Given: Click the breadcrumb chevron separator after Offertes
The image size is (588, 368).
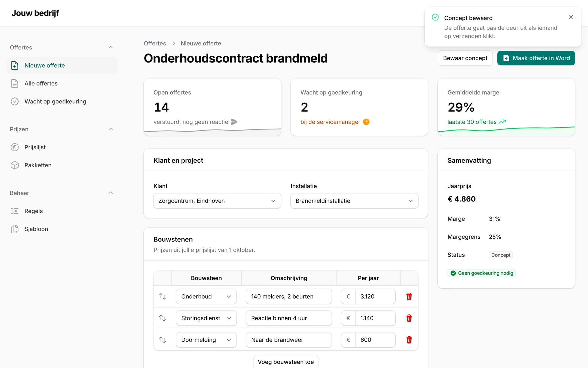Looking at the screenshot, I should coord(174,43).
